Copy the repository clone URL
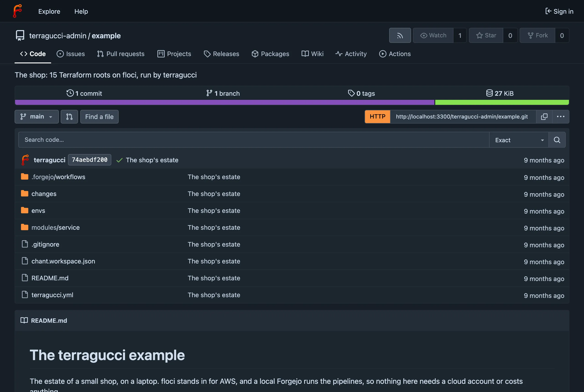Screen dimensions: 584x392 tap(544, 117)
